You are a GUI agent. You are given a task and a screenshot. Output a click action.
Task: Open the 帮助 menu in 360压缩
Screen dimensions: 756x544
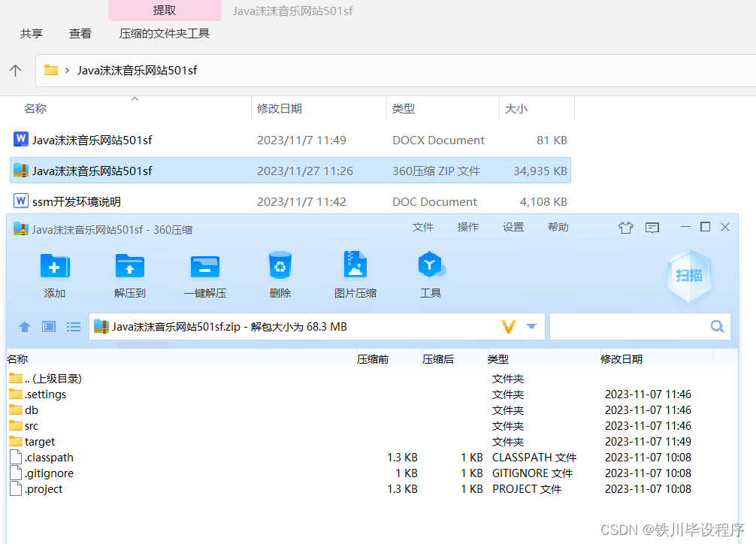tap(558, 227)
